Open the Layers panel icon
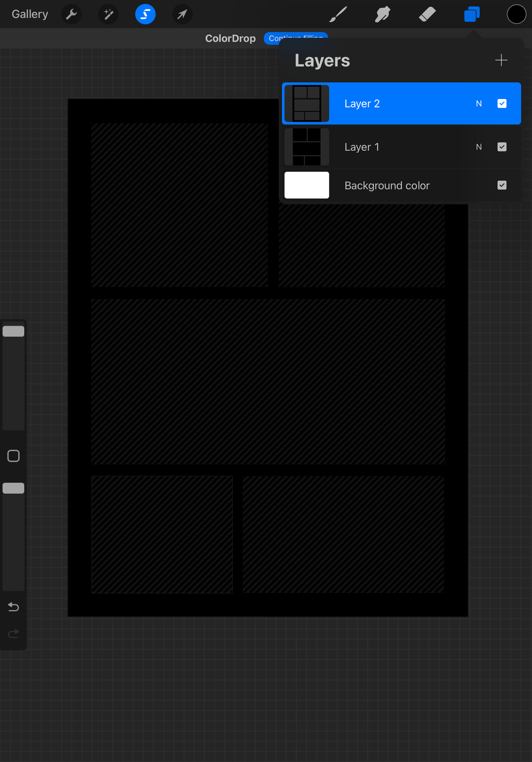 [x=471, y=14]
